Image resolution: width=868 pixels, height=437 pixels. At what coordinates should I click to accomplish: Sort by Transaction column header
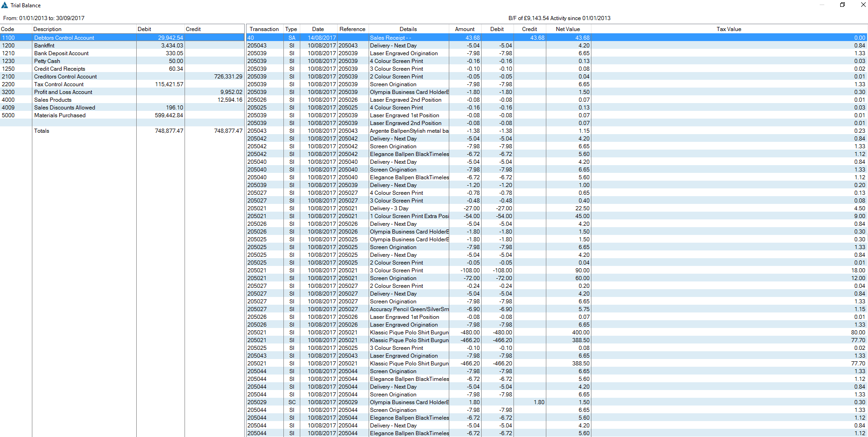pos(264,29)
